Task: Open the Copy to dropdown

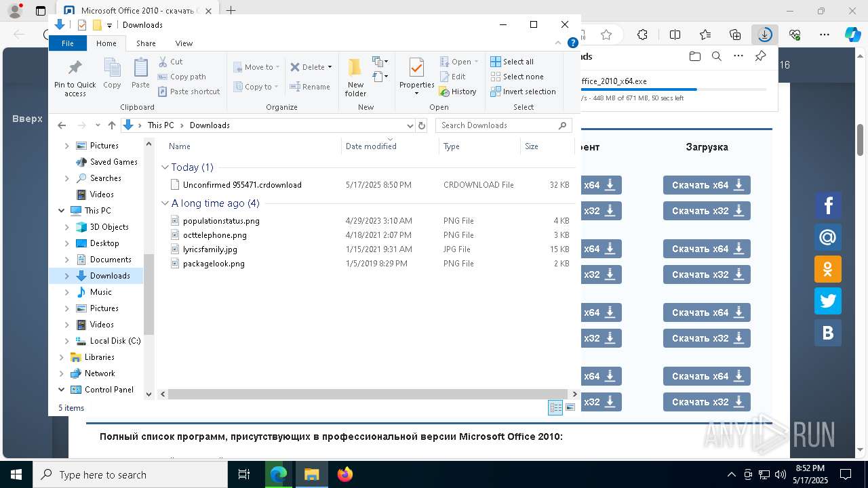Action: [x=255, y=87]
